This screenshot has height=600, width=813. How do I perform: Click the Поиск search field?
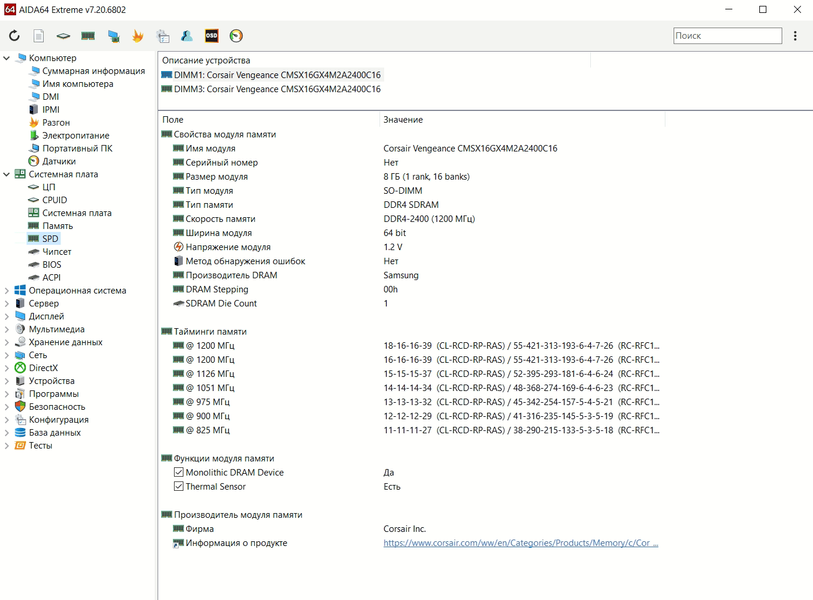pyautogui.click(x=727, y=36)
